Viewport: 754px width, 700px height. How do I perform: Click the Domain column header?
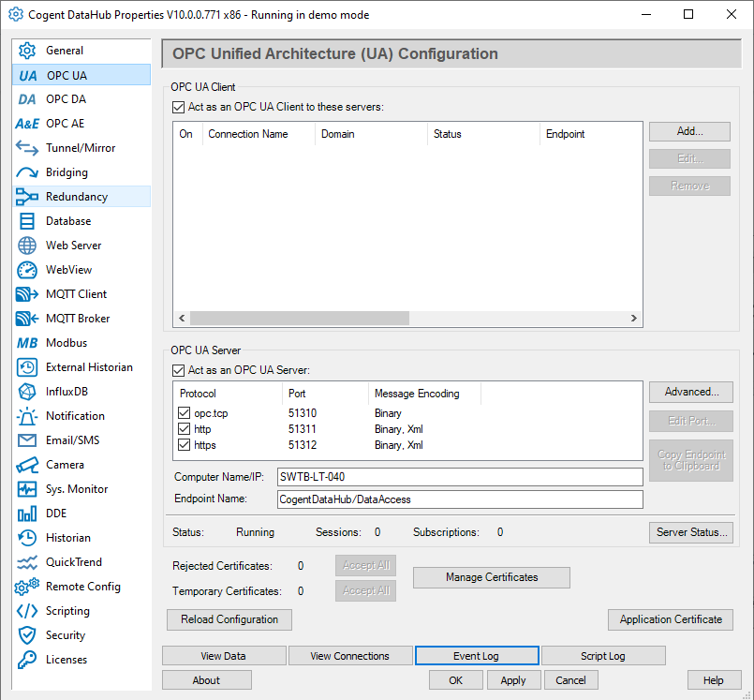coord(371,134)
